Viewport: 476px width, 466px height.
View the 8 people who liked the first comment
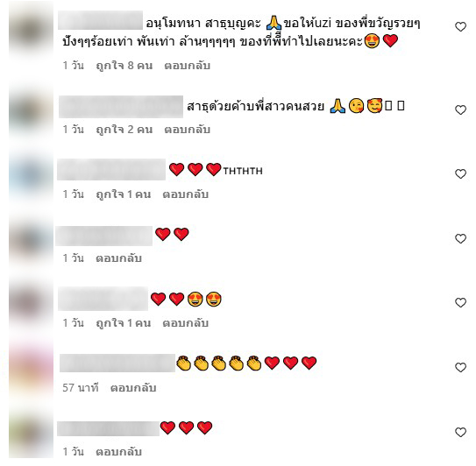tap(124, 66)
